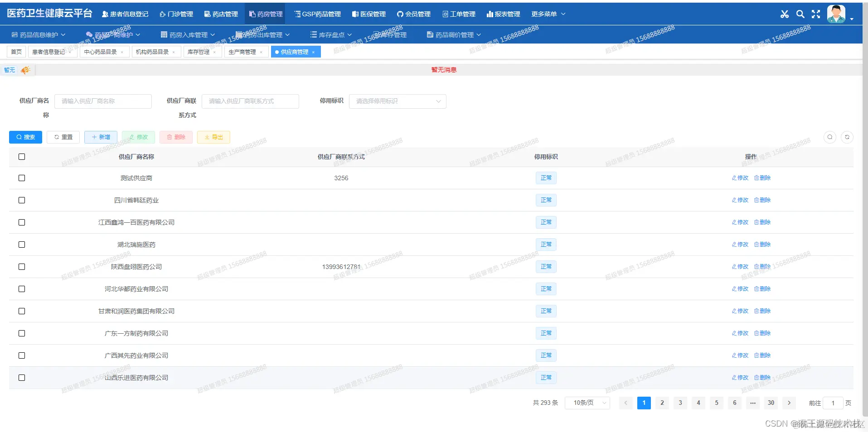This screenshot has height=432, width=868.
Task: Click the 正常 status badge on 陕西盘翊医药公司
Action: [546, 267]
